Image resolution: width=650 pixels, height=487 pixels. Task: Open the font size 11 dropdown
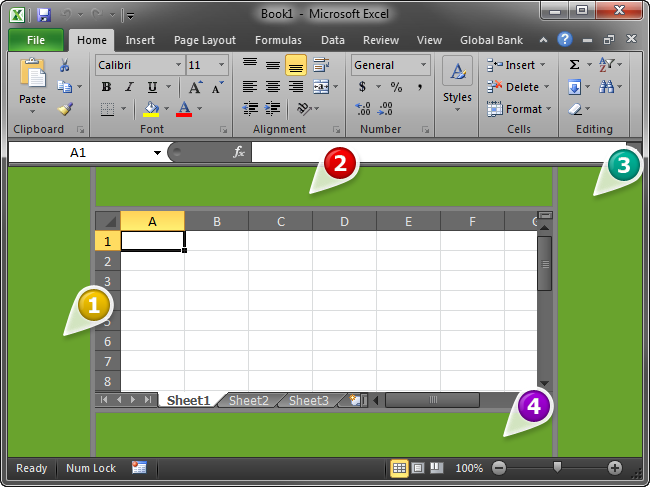click(221, 65)
